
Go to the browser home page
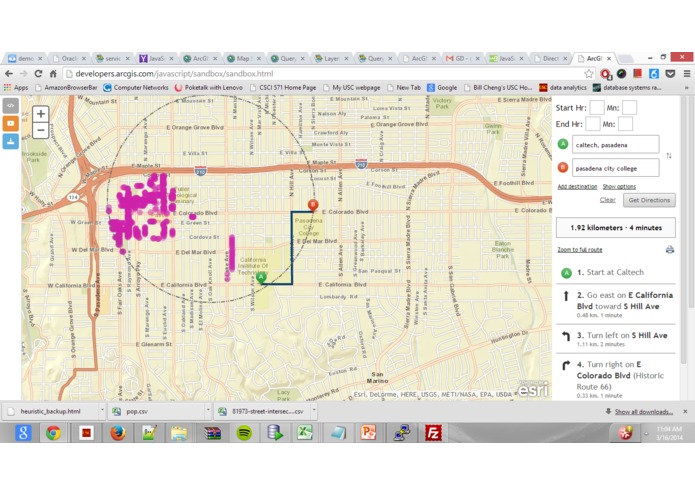click(x=53, y=74)
